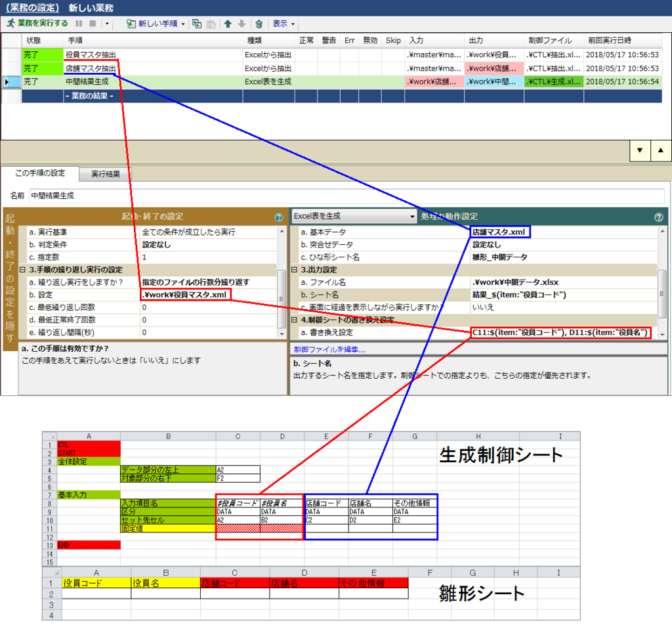The image size is (672, 642).
Task: Click the 全ての条件が成立したら実行 value
Action: click(x=188, y=232)
